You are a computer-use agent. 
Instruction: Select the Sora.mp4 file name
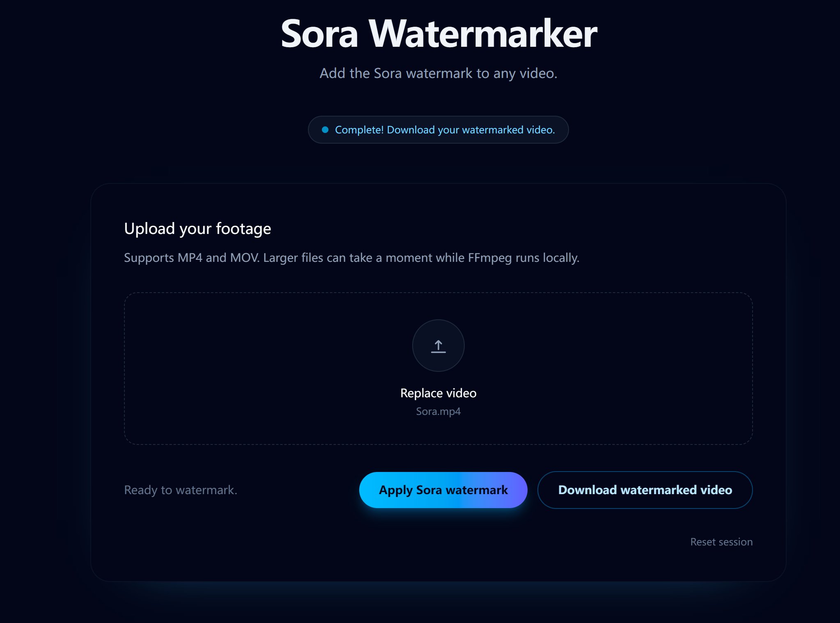(438, 411)
